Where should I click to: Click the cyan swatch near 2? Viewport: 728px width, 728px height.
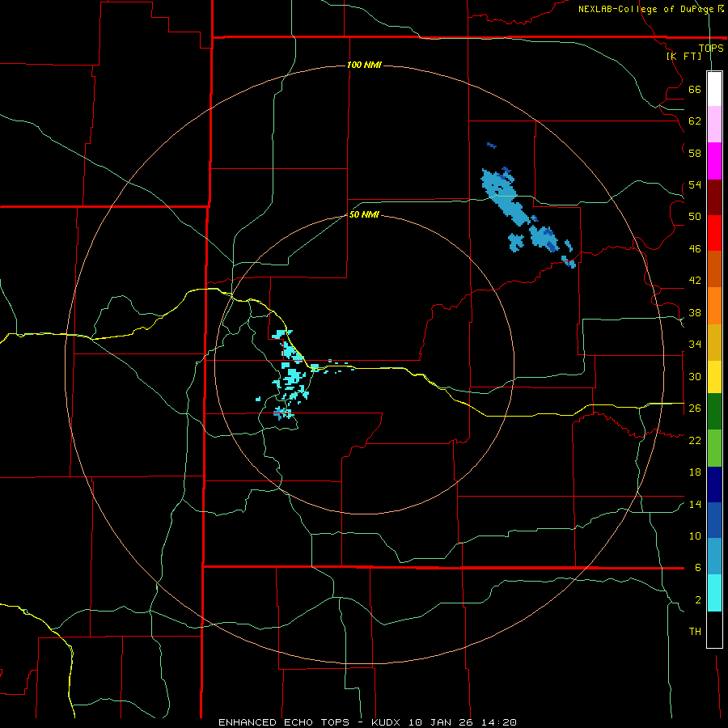[x=714, y=593]
